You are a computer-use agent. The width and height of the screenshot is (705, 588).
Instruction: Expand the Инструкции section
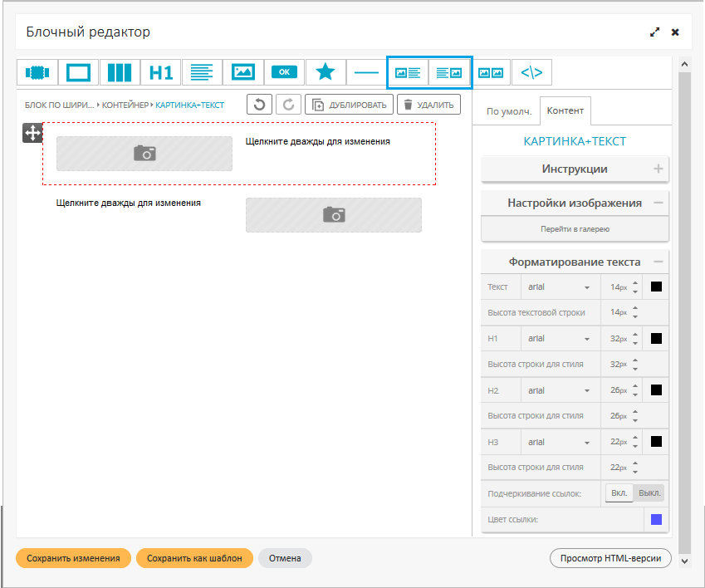coord(658,169)
